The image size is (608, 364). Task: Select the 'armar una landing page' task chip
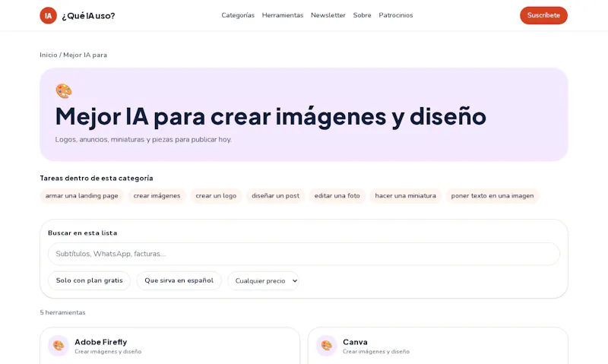pyautogui.click(x=82, y=196)
